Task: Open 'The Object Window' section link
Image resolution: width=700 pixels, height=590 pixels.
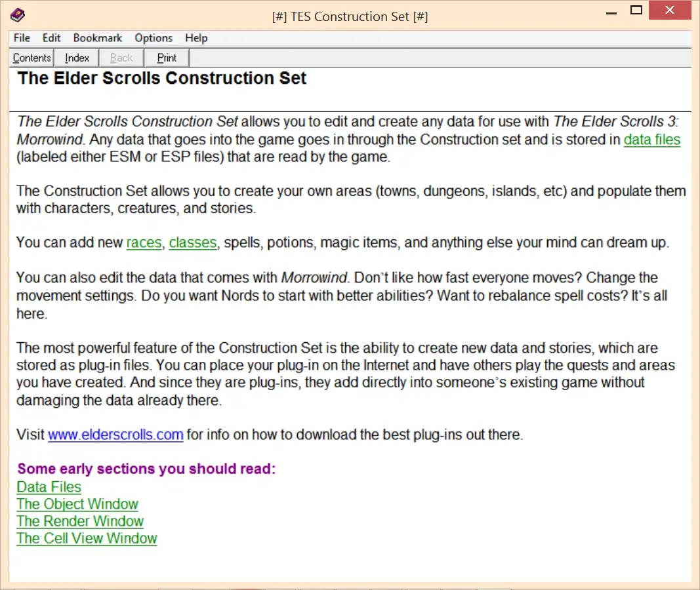Action: [77, 504]
